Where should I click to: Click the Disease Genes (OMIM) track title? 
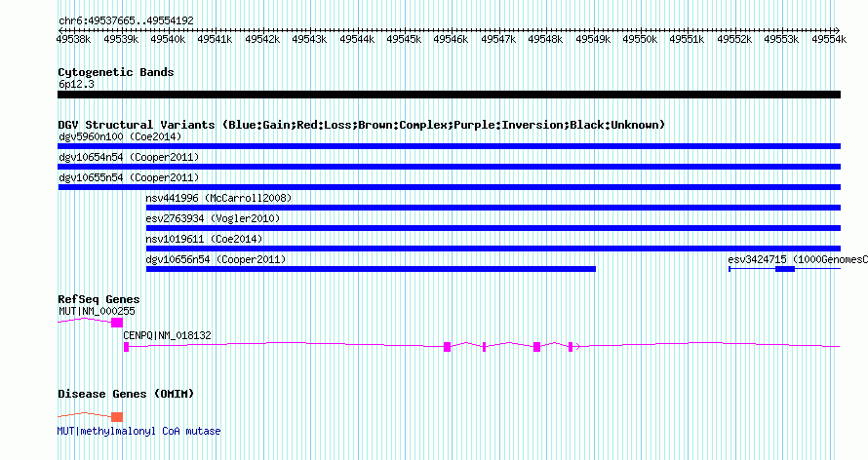pyautogui.click(x=126, y=394)
